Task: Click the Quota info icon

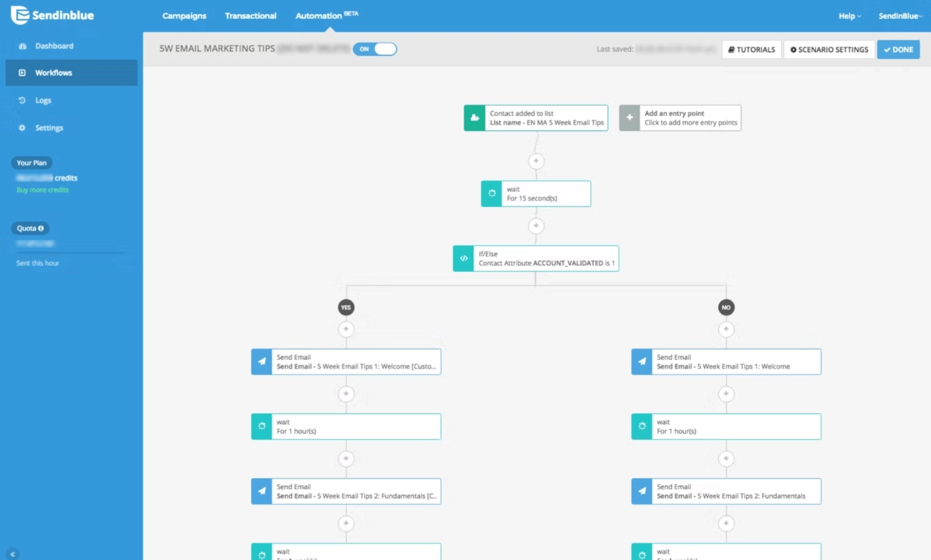Action: (x=40, y=228)
